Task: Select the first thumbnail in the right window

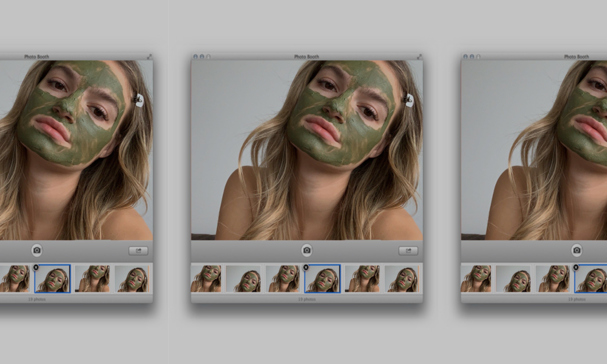Action: coord(476,279)
